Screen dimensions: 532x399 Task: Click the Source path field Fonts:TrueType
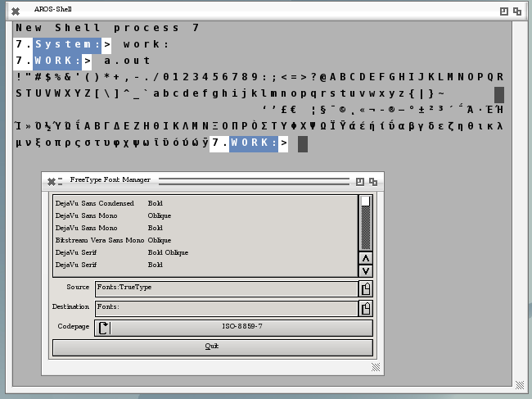tap(225, 288)
